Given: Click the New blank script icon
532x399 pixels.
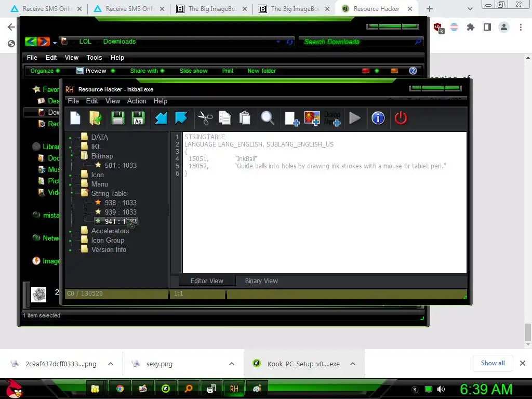Looking at the screenshot, I should click(75, 118).
